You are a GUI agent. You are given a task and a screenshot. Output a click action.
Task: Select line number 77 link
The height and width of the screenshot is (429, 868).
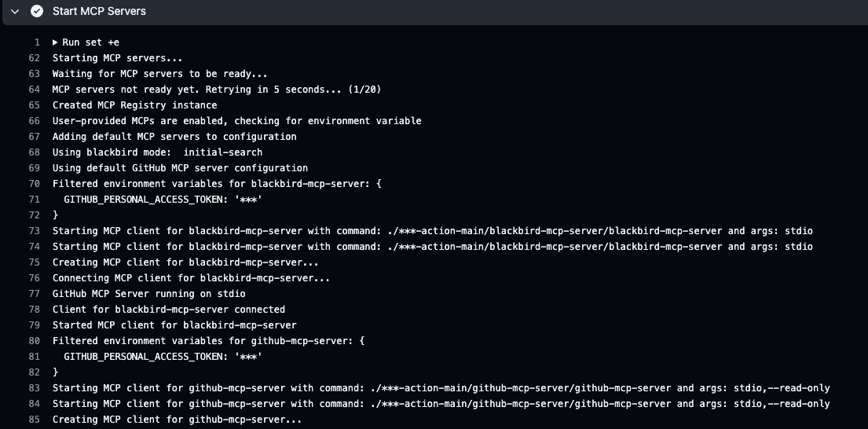(34, 294)
